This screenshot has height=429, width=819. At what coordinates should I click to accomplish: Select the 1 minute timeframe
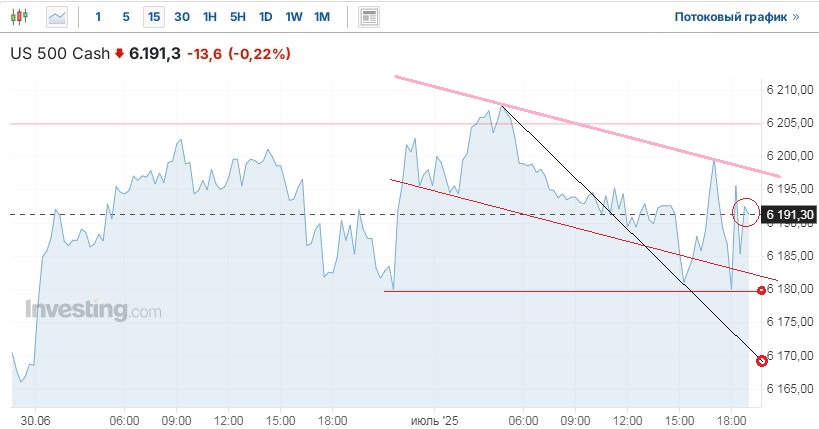pyautogui.click(x=98, y=17)
